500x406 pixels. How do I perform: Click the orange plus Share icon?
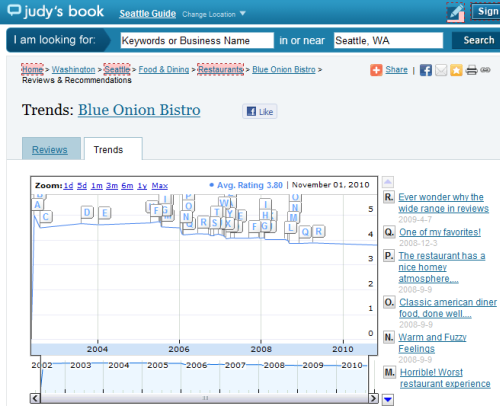click(x=376, y=70)
